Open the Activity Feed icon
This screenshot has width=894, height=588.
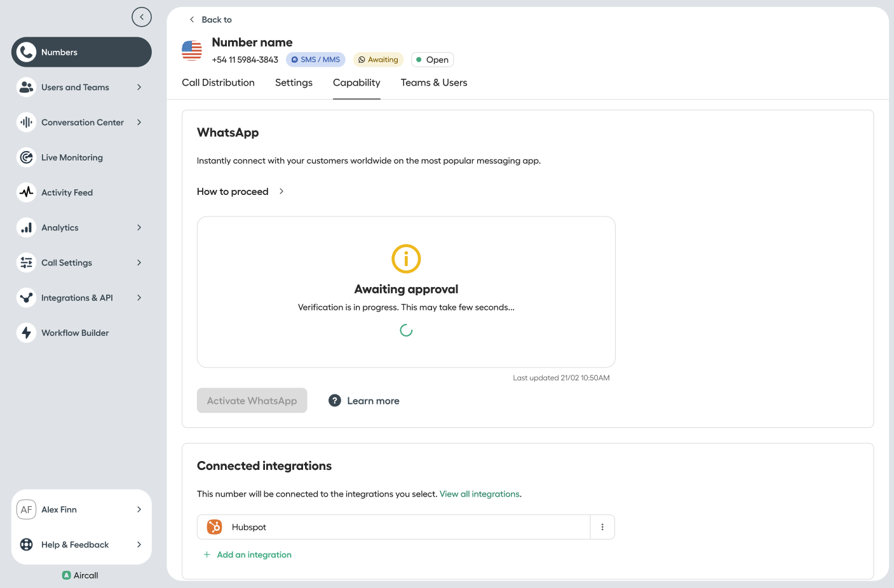(x=26, y=192)
